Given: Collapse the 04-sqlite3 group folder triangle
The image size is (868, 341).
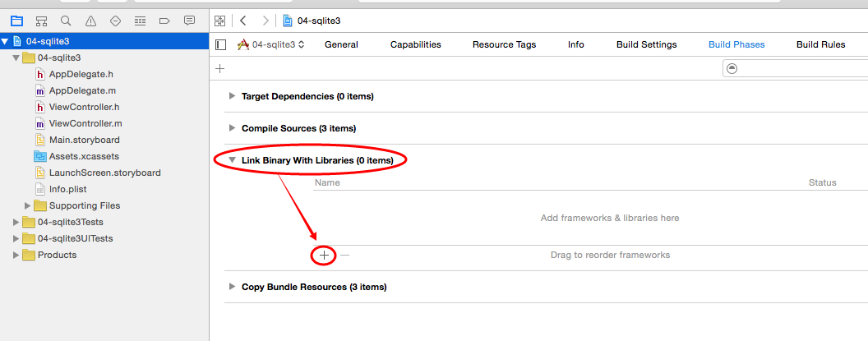Looking at the screenshot, I should point(16,58).
